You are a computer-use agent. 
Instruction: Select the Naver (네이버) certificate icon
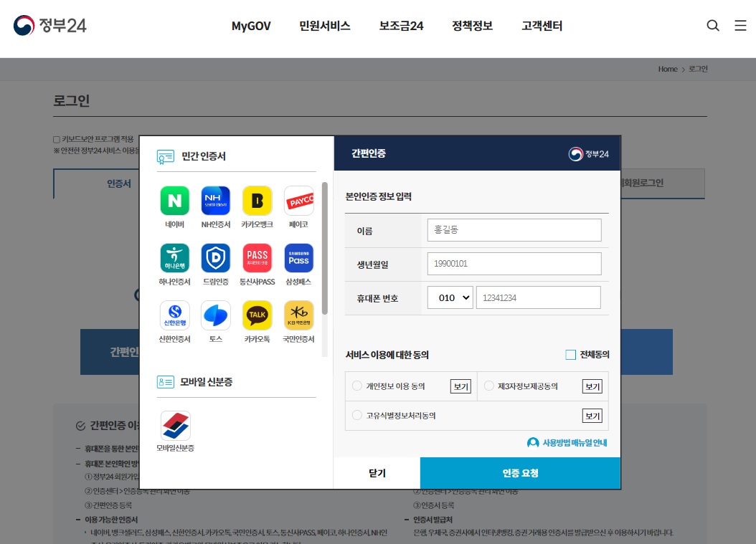tap(174, 201)
